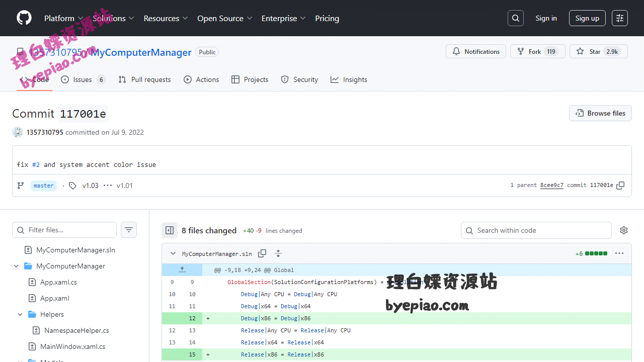Switch to the Code tab
This screenshot has height=362, width=644.
[x=34, y=79]
